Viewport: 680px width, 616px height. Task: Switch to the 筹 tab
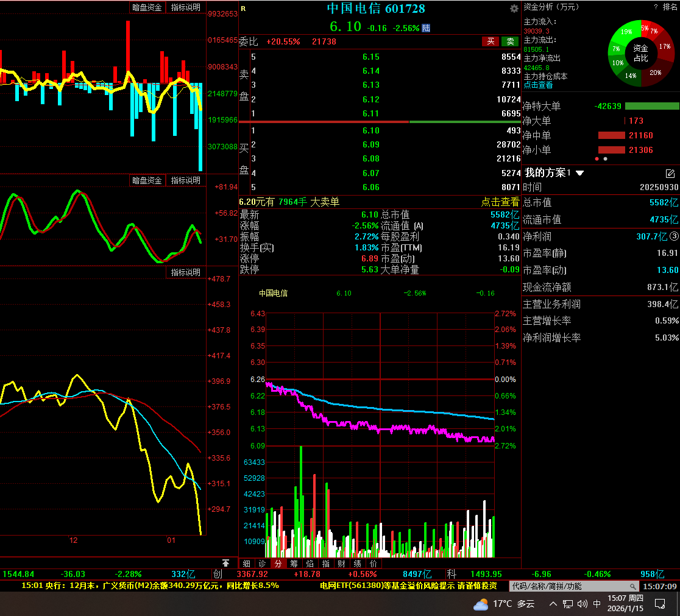[294, 564]
